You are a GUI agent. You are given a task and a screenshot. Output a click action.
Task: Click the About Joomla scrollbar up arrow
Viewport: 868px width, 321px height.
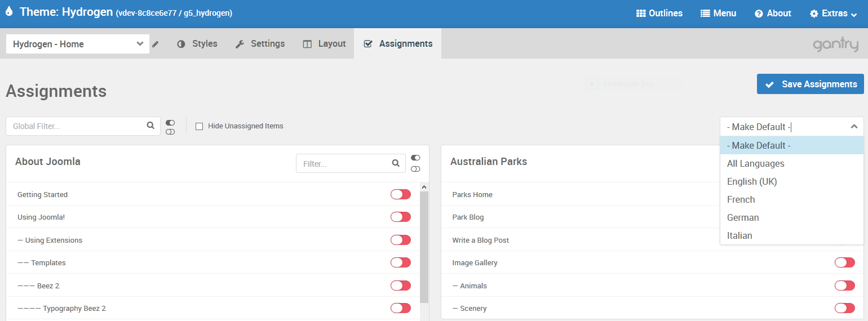coord(424,187)
